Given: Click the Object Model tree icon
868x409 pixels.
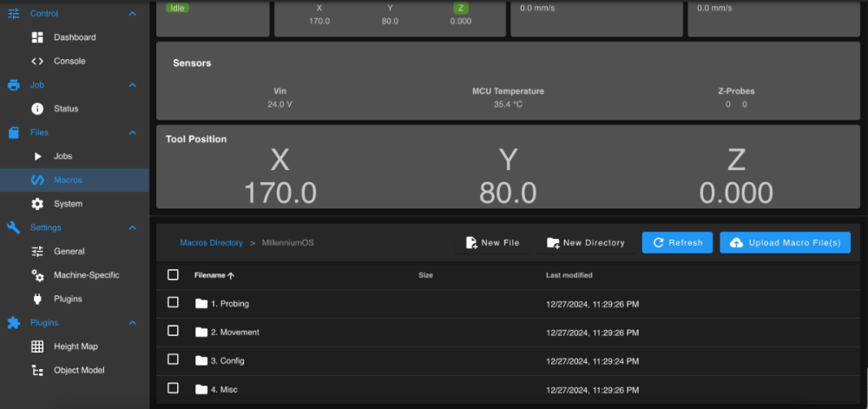Looking at the screenshot, I should tap(37, 370).
